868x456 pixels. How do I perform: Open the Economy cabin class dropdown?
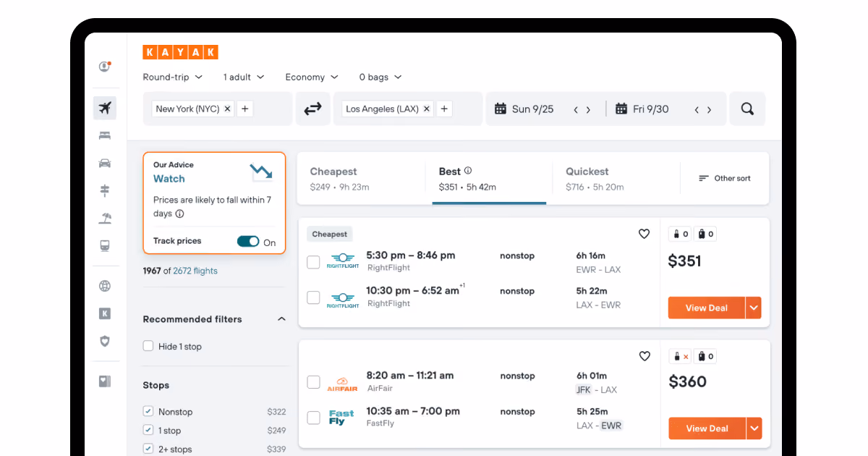(x=312, y=77)
